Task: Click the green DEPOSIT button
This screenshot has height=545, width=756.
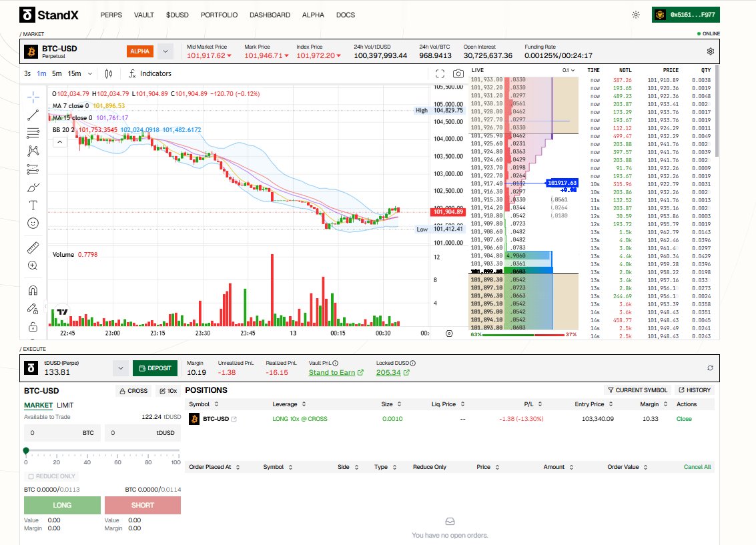Action: click(155, 368)
